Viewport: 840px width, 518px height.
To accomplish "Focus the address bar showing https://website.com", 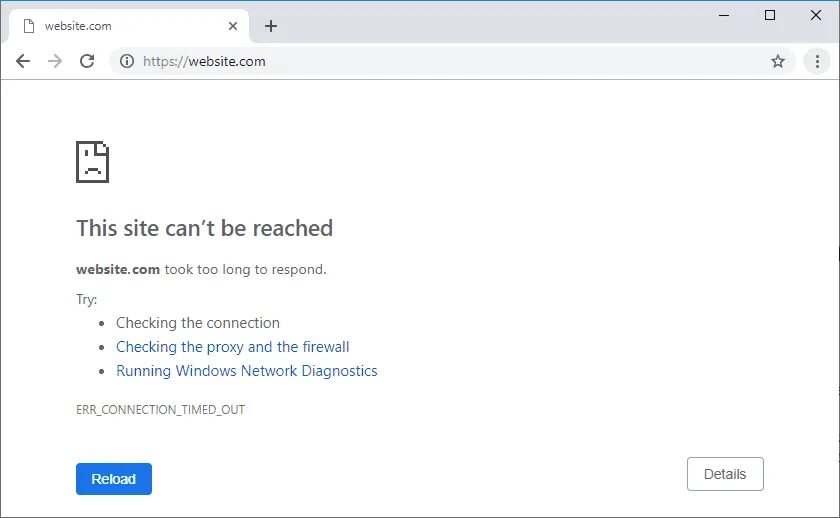I will [x=450, y=61].
